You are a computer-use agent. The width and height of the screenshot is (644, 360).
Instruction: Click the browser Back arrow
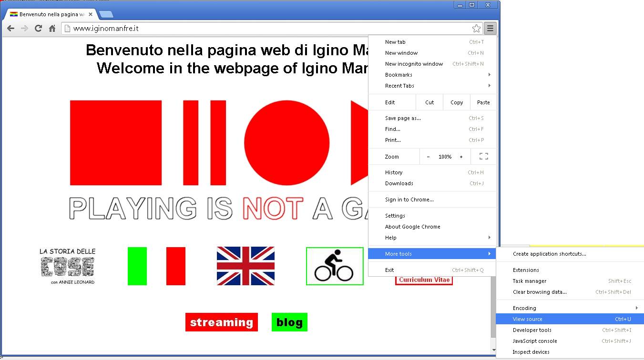point(10,29)
